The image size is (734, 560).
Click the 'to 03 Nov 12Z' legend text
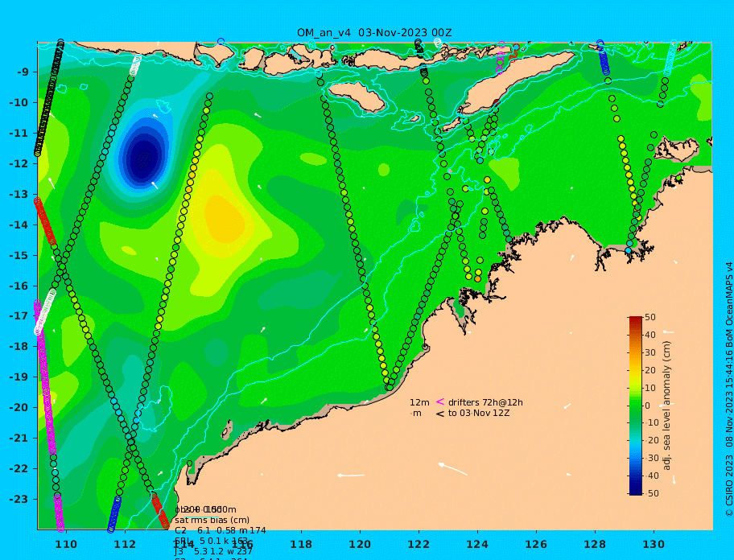click(478, 413)
